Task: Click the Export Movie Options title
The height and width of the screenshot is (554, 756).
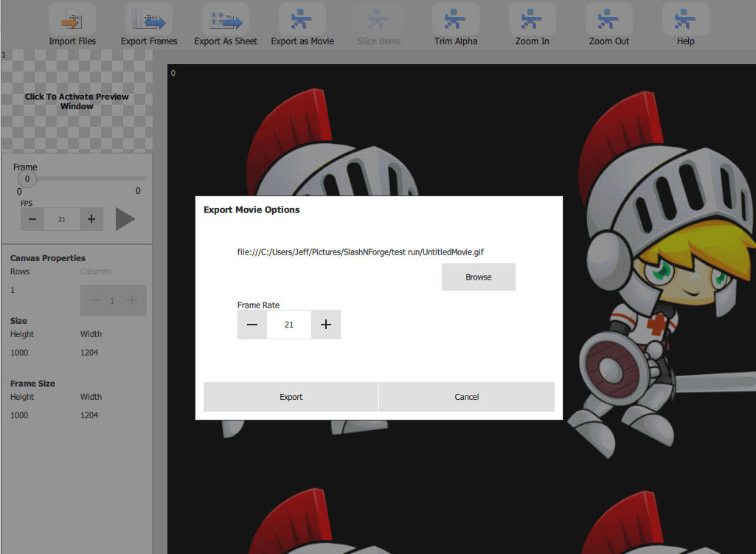Action: (x=252, y=210)
